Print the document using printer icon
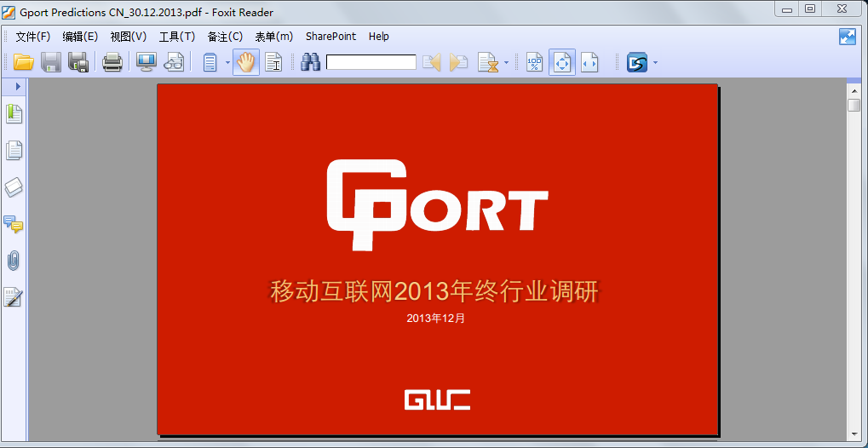The image size is (868, 448). (112, 62)
